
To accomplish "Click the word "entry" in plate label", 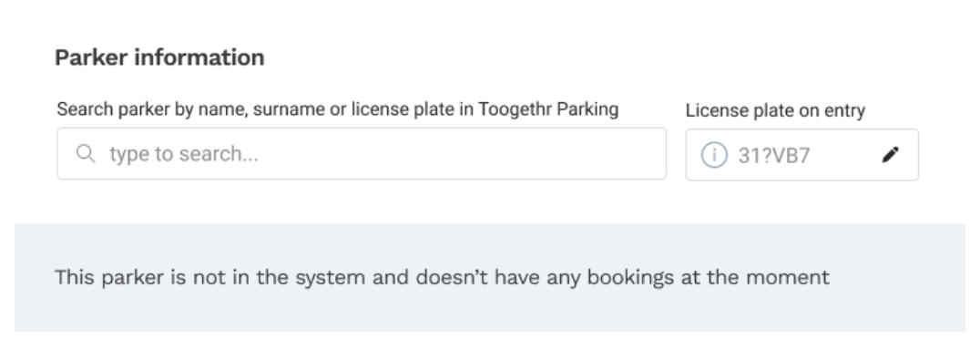I will [844, 110].
